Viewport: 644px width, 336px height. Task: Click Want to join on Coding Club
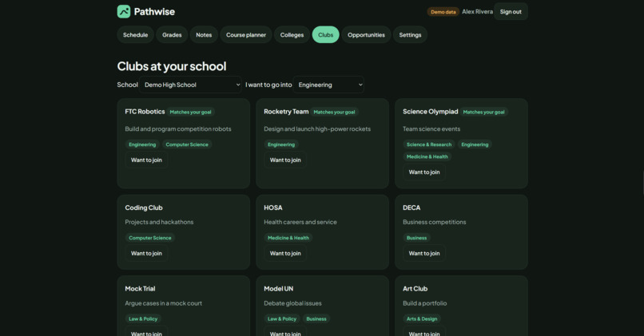(146, 254)
